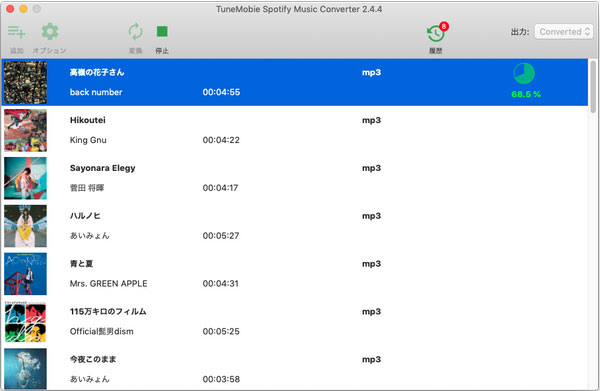Click the duration 00:05:27
The image size is (600, 391).
coord(221,236)
